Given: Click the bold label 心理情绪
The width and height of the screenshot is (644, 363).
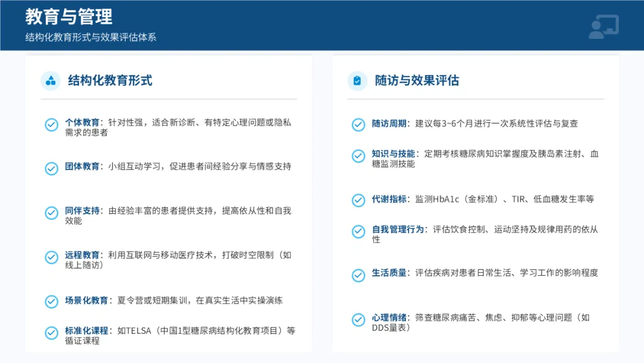Looking at the screenshot, I should 389,318.
